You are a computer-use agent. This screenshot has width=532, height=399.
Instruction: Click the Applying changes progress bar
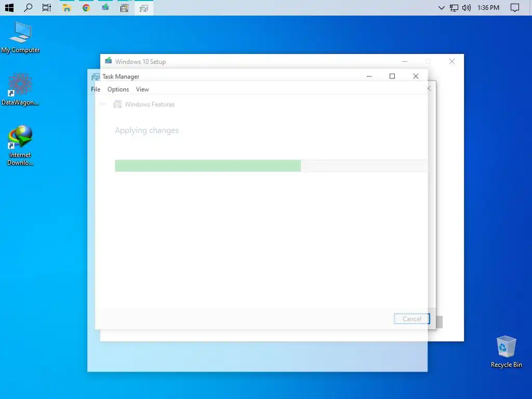point(270,166)
